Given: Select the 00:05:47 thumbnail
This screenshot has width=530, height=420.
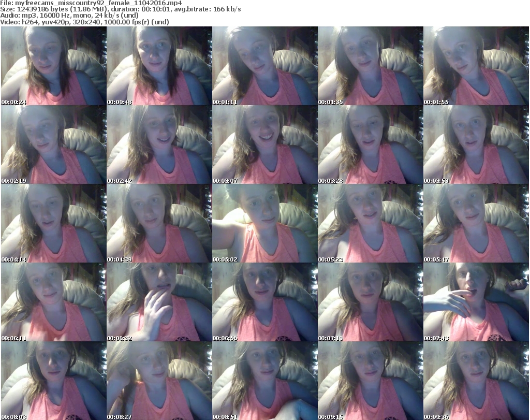Looking at the screenshot, I should 476,223.
